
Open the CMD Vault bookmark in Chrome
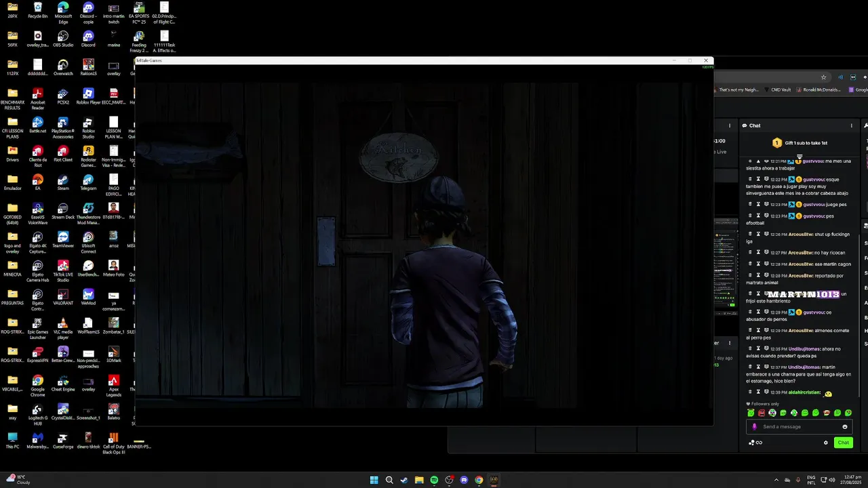pyautogui.click(x=777, y=89)
